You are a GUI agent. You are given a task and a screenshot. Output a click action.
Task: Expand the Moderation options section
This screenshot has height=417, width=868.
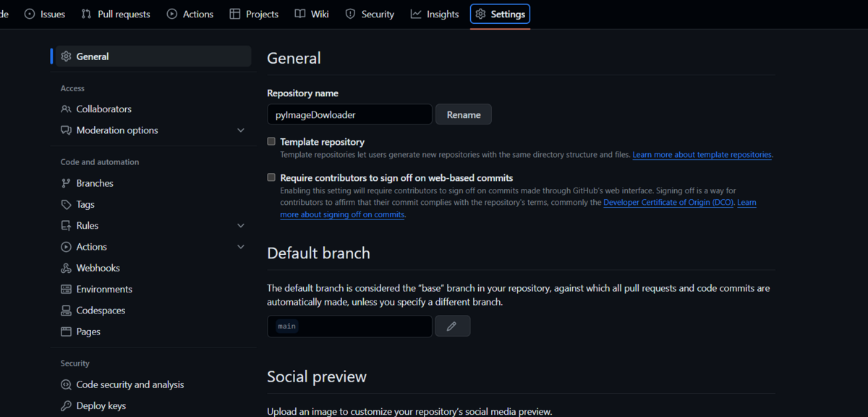(x=241, y=130)
